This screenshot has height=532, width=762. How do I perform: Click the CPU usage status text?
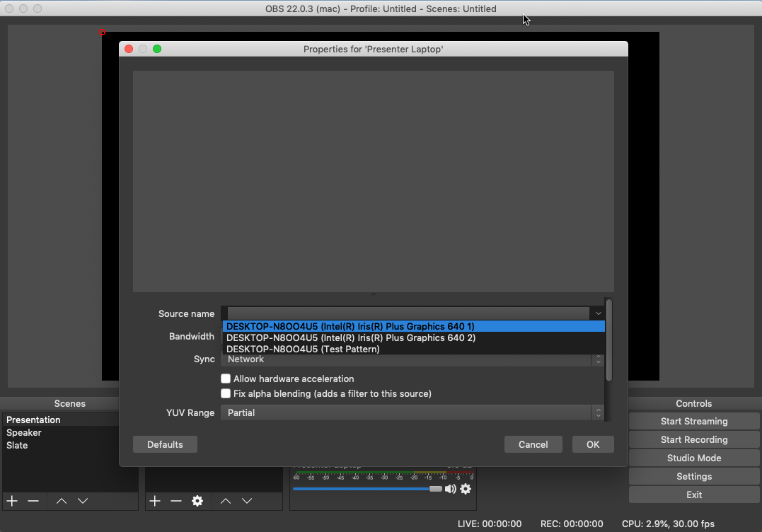tap(668, 524)
